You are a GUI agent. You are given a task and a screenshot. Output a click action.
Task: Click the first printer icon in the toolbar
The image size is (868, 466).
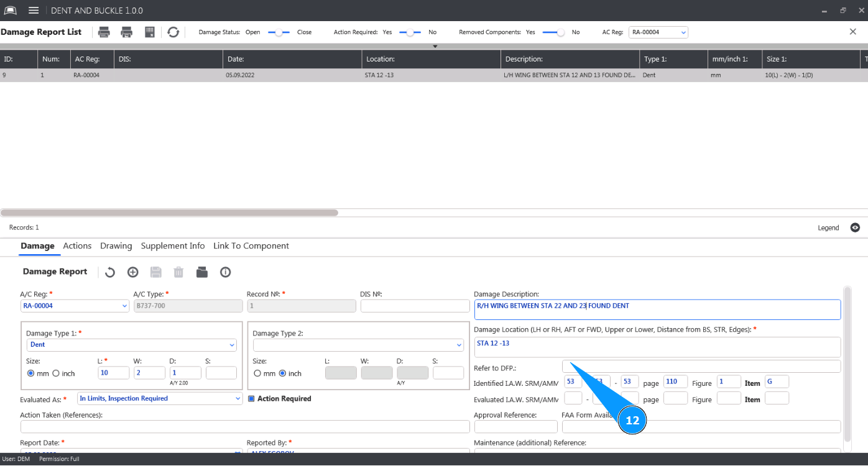(104, 32)
